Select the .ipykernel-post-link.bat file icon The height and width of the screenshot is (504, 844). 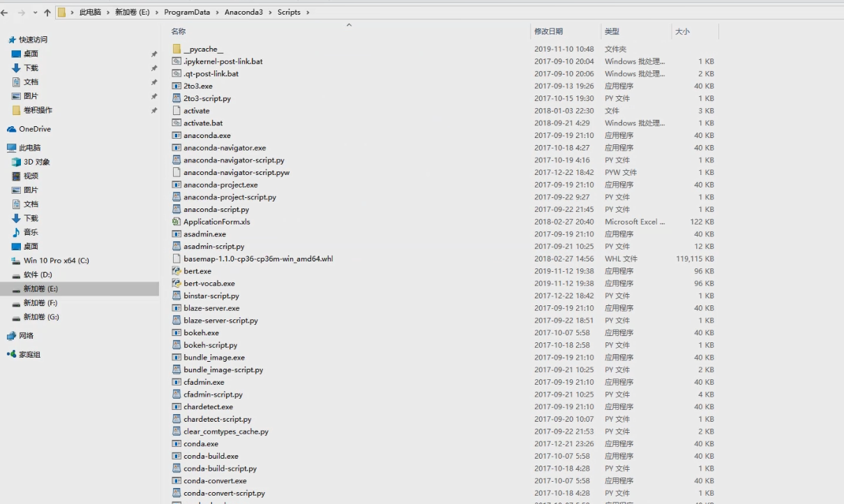(176, 61)
